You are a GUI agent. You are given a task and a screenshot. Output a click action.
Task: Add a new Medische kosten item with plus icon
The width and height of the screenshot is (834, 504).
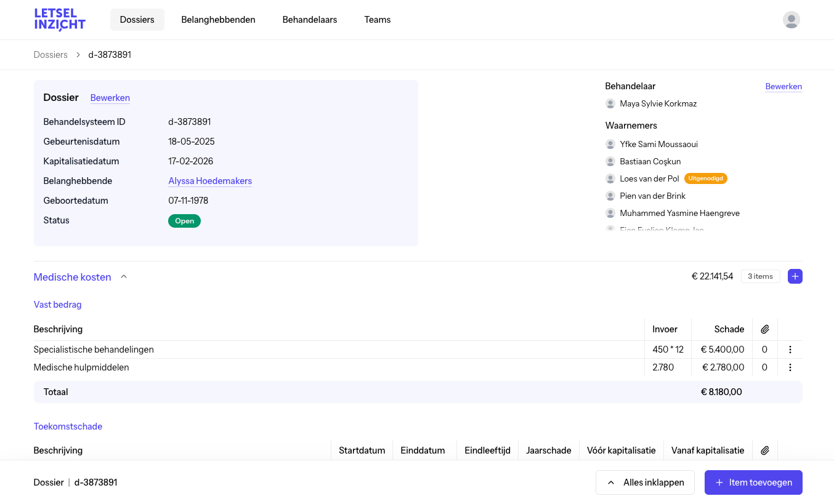click(795, 276)
